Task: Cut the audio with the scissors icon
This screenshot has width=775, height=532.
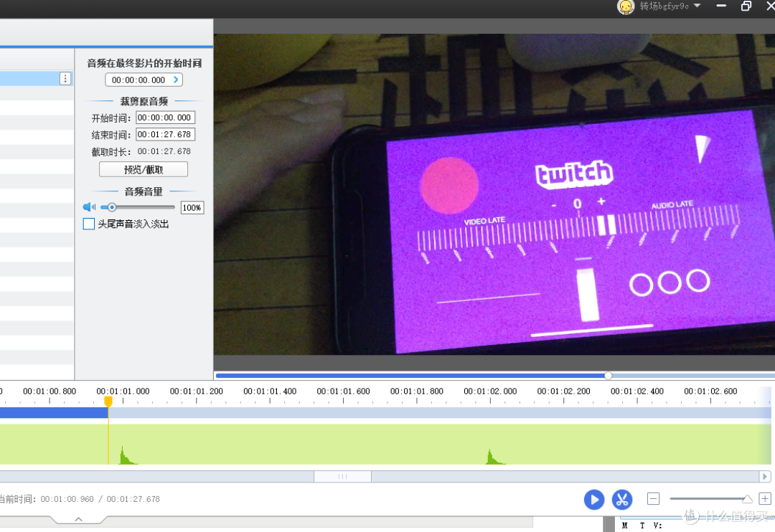Action: click(x=622, y=500)
